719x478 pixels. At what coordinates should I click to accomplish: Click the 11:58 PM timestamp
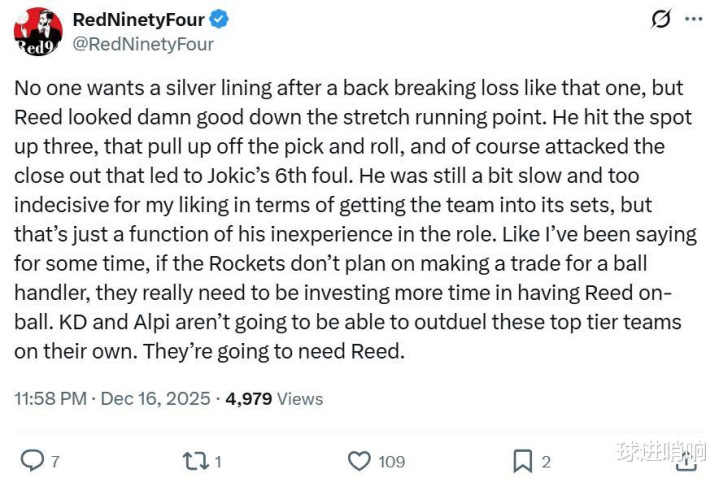50,398
